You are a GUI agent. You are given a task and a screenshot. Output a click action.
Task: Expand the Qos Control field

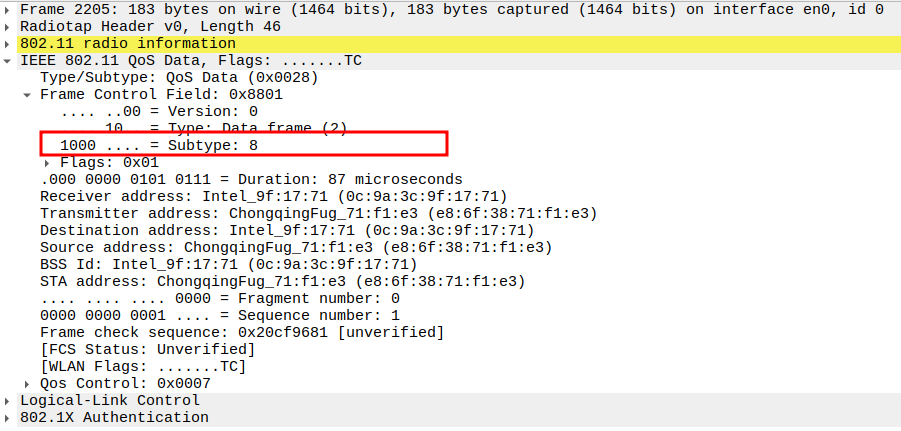pos(28,383)
